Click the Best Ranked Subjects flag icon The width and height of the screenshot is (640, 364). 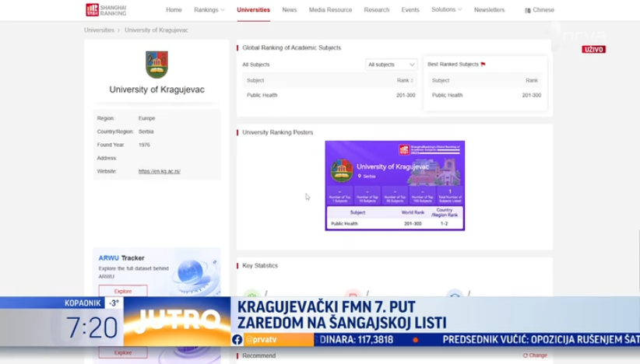click(484, 65)
